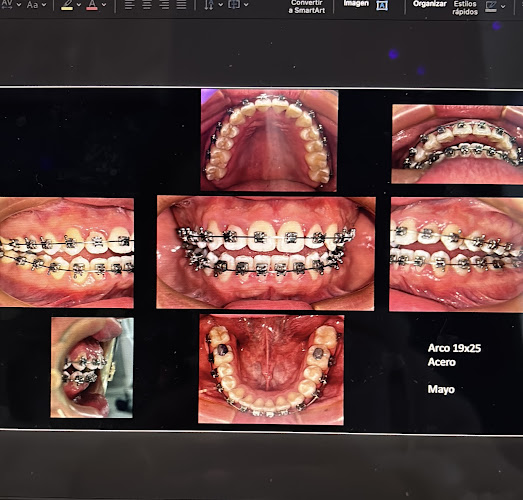The height and width of the screenshot is (500, 523).
Task: Justify the text
Action: pyautogui.click(x=181, y=4)
